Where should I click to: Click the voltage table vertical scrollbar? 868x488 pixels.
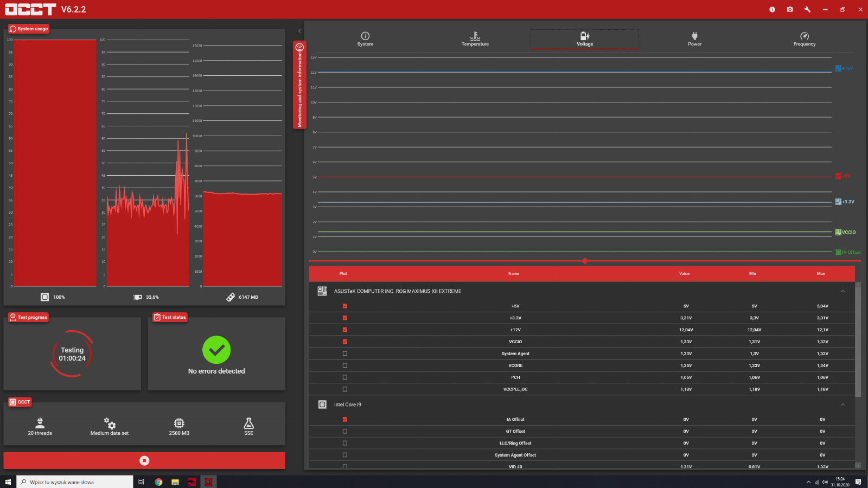coord(858,342)
